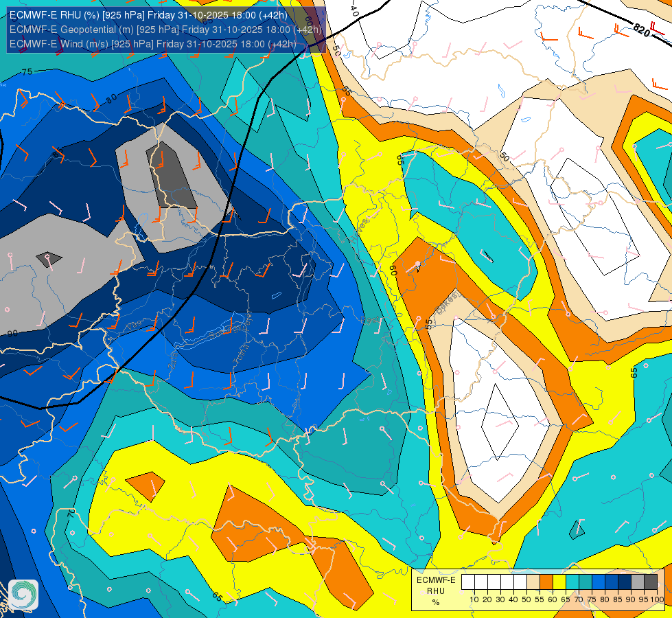672x618 pixels.
Task: Select the yellow 60–65 legend swatch
Action: [559, 582]
